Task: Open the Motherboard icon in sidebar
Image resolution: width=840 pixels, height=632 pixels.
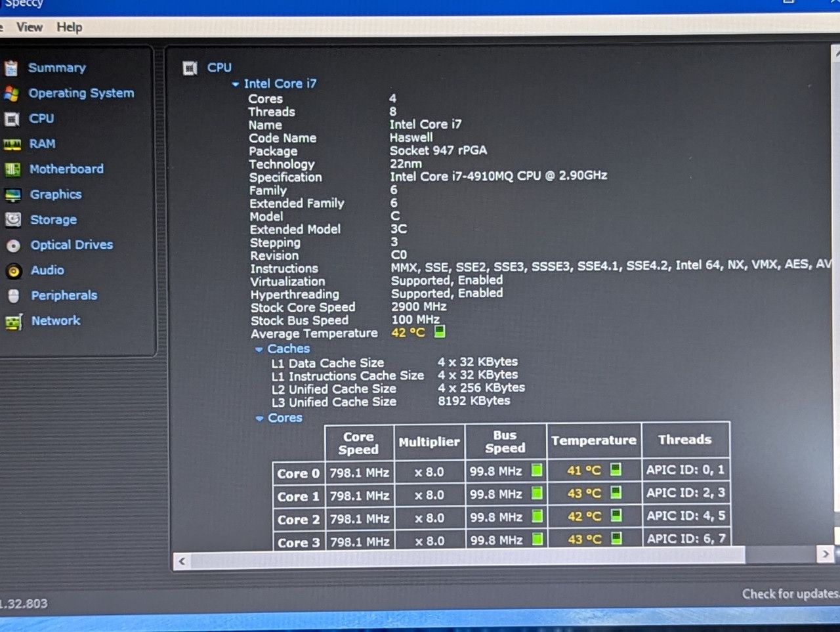Action: pyautogui.click(x=12, y=169)
